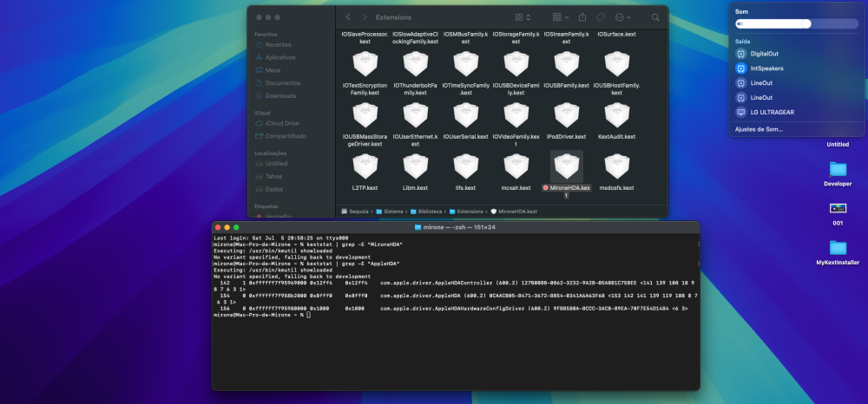
Task: Select IOVideoFamily.kext icon
Action: point(516,115)
